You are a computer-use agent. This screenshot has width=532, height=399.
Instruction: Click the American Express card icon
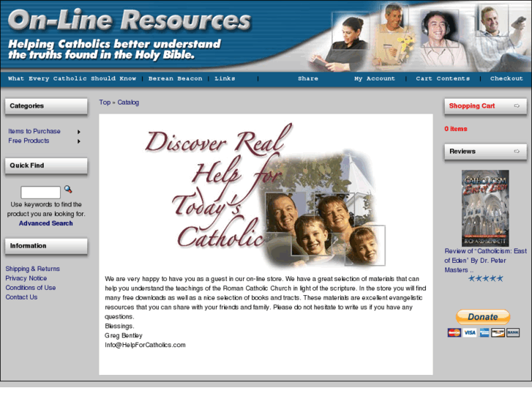coord(484,332)
